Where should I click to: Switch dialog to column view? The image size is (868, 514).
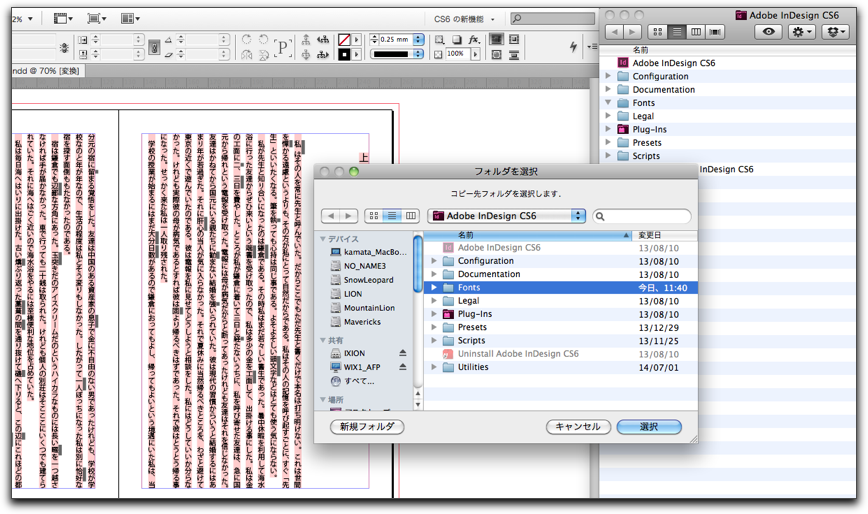(410, 216)
